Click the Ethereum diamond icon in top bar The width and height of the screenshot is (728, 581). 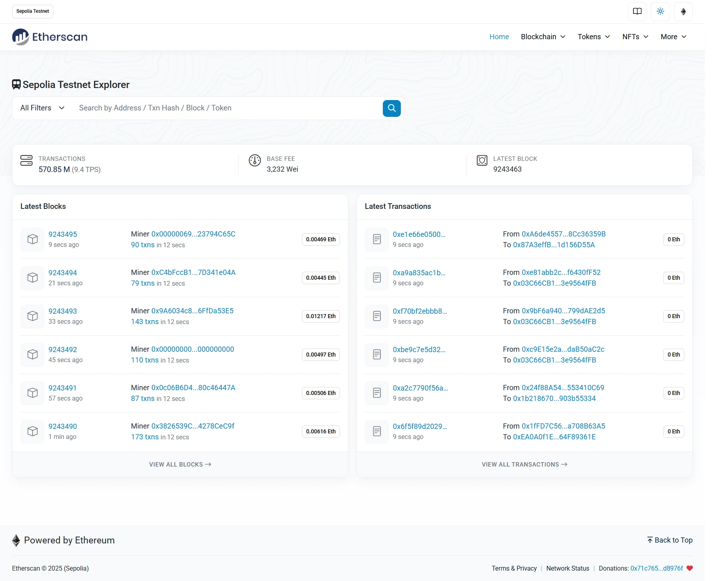click(684, 11)
